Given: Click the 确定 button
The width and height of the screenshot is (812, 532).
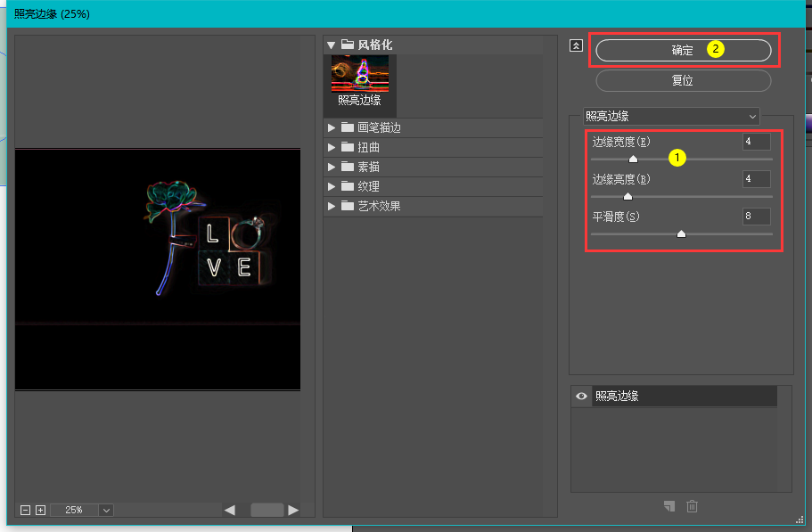Looking at the screenshot, I should click(x=684, y=50).
